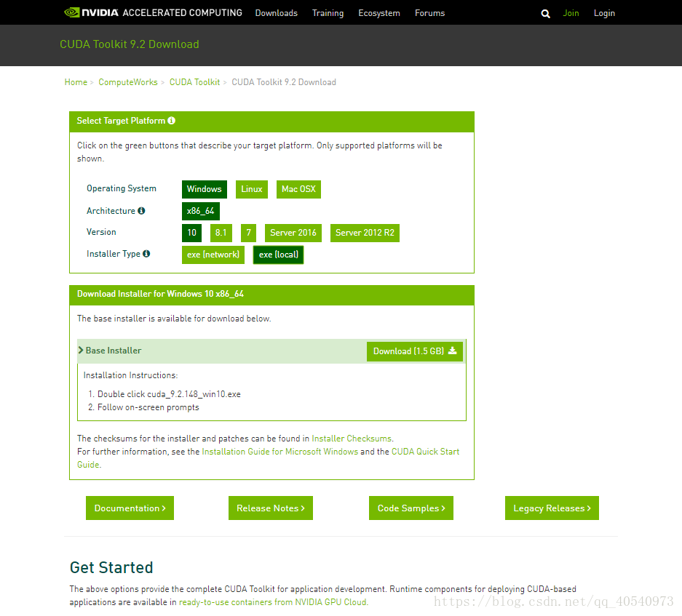Open the search magnifier icon
Image resolution: width=682 pixels, height=616 pixels.
point(545,14)
